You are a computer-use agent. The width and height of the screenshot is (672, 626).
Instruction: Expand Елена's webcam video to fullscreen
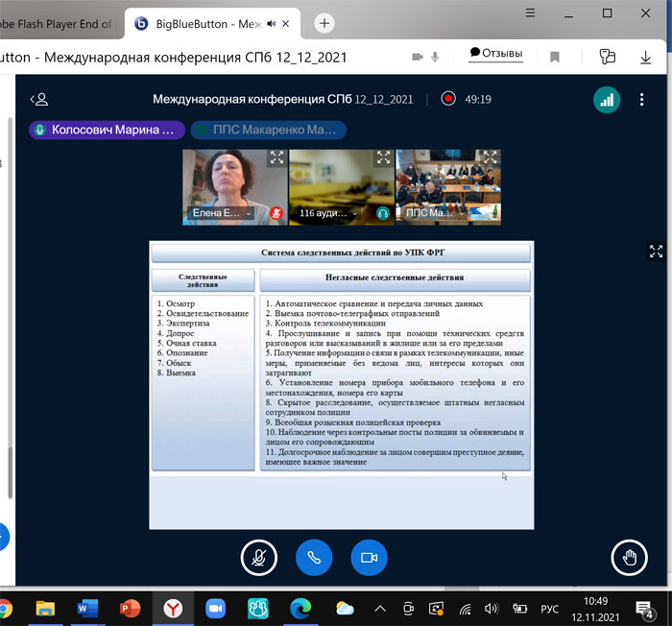tap(276, 158)
